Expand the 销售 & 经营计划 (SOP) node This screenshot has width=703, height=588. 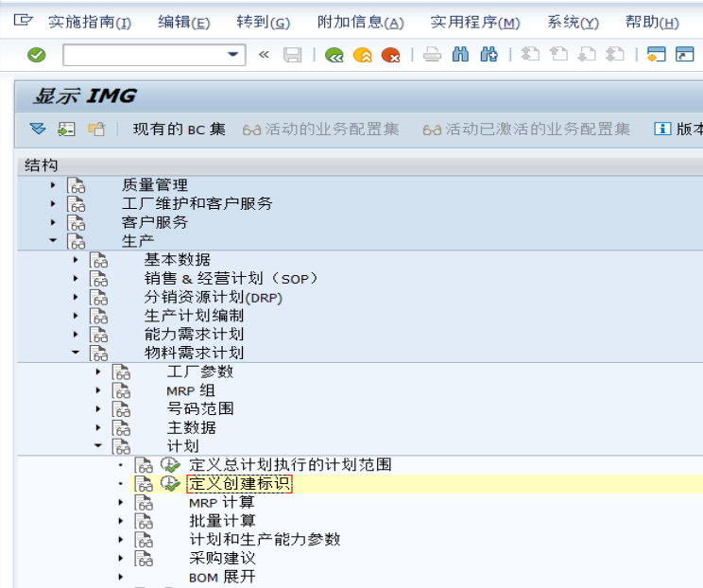[x=76, y=279]
